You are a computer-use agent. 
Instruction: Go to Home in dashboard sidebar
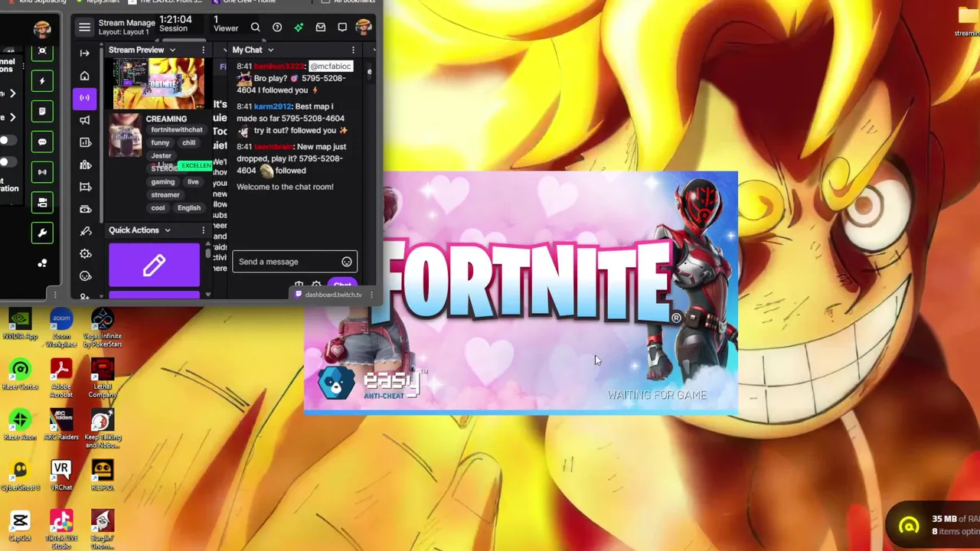[x=85, y=76]
